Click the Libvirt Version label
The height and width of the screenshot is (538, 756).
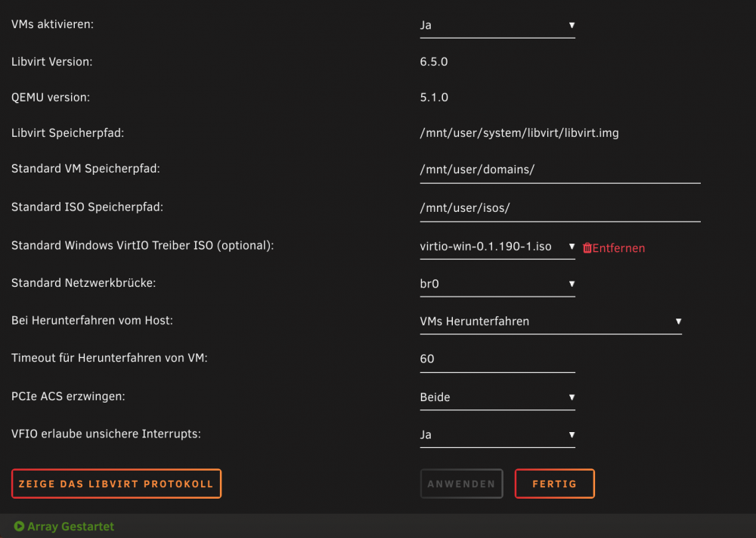click(x=51, y=62)
